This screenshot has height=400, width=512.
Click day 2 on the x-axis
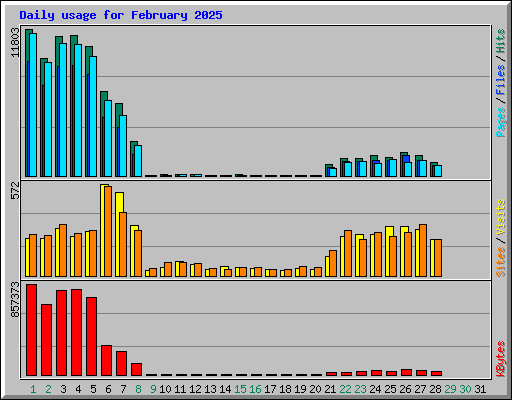48,389
